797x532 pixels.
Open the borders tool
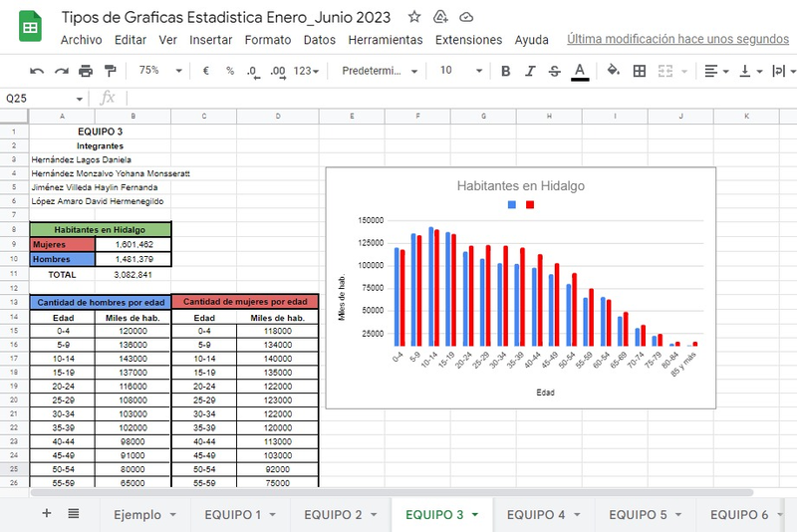[x=640, y=71]
